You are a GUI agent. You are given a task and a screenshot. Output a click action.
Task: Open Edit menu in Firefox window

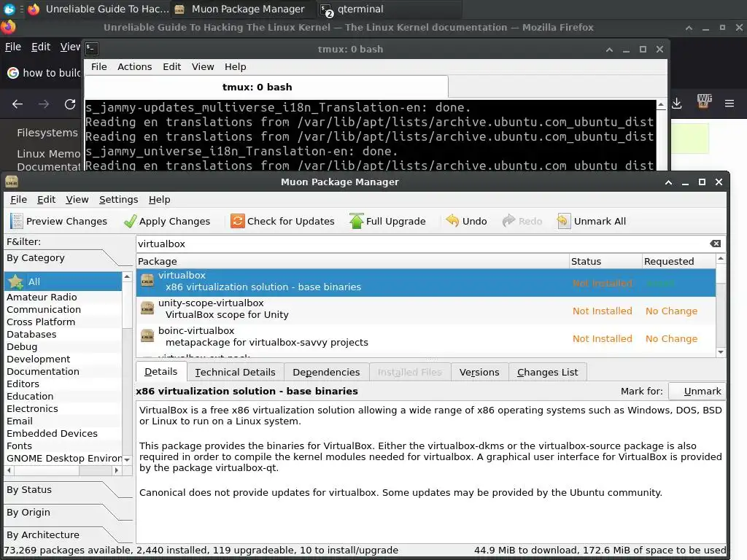coord(41,47)
